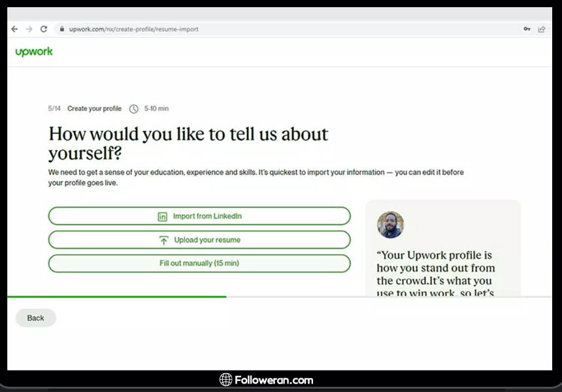Screen dimensions: 562x392
Task: Choose the Upload your resume text
Action: [x=207, y=240]
